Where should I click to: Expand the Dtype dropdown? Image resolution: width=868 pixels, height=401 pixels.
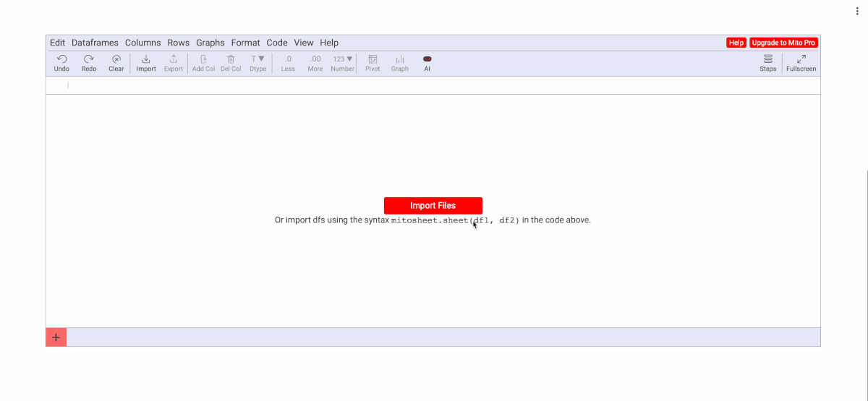click(258, 63)
